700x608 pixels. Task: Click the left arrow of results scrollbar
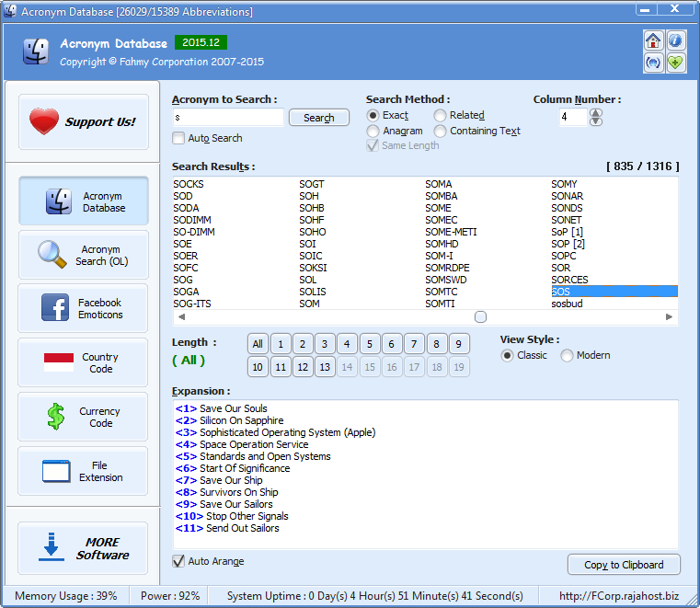click(182, 317)
